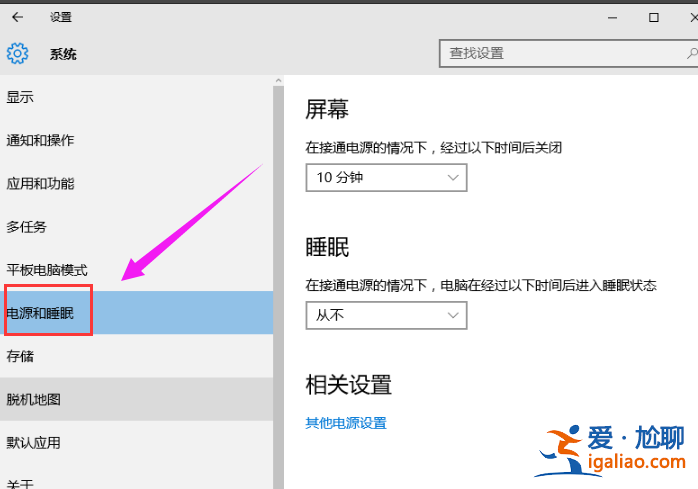Focus the 查找设置 search field
The height and width of the screenshot is (489, 698).
click(568, 53)
